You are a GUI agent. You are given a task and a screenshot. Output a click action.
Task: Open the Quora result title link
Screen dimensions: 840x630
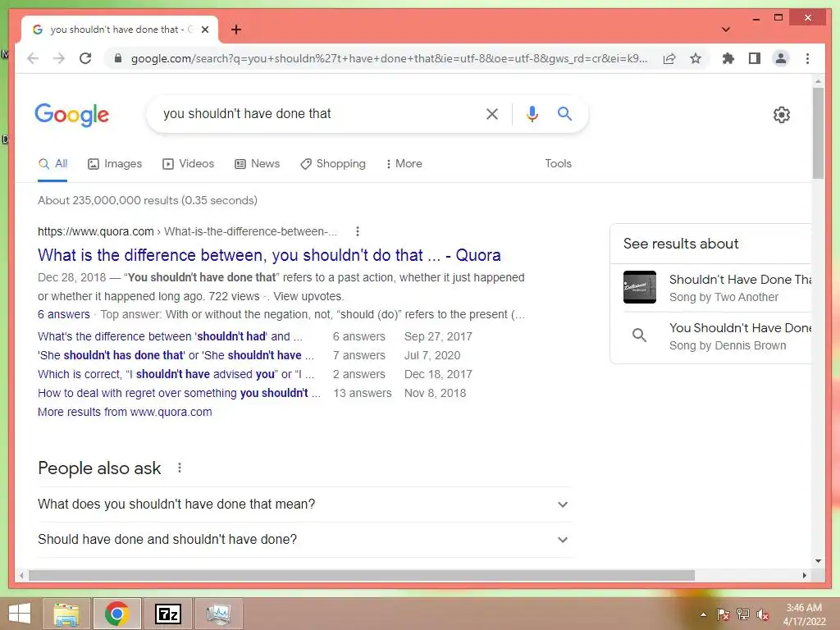click(269, 255)
